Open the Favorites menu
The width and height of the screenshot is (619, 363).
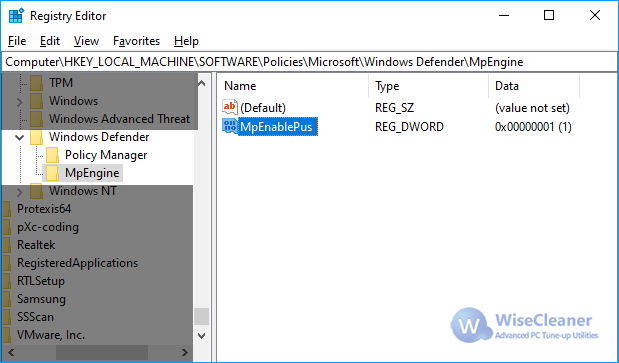136,41
